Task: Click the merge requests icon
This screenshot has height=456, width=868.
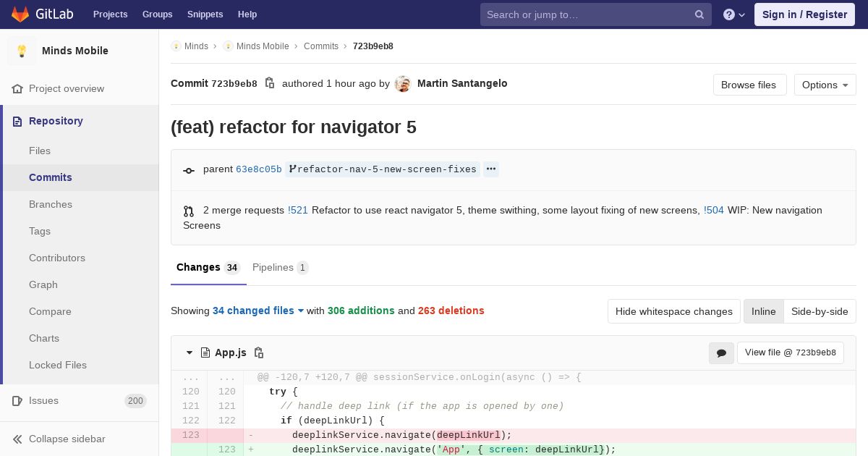Action: pyautogui.click(x=189, y=211)
